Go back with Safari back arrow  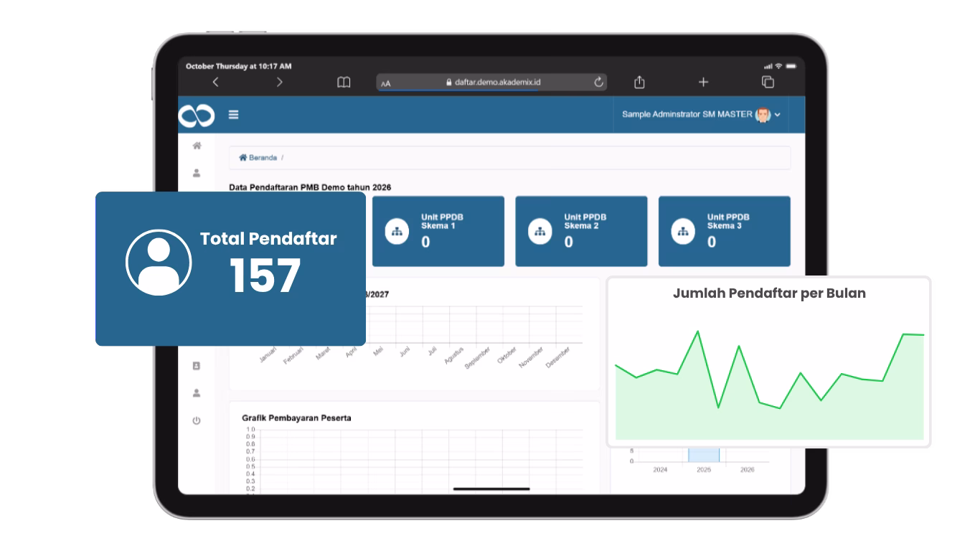point(215,83)
